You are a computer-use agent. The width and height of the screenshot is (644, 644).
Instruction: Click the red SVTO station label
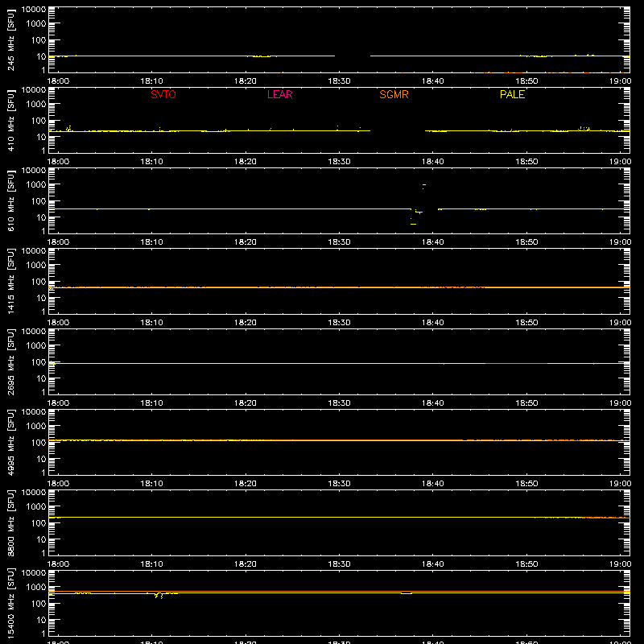click(x=163, y=94)
